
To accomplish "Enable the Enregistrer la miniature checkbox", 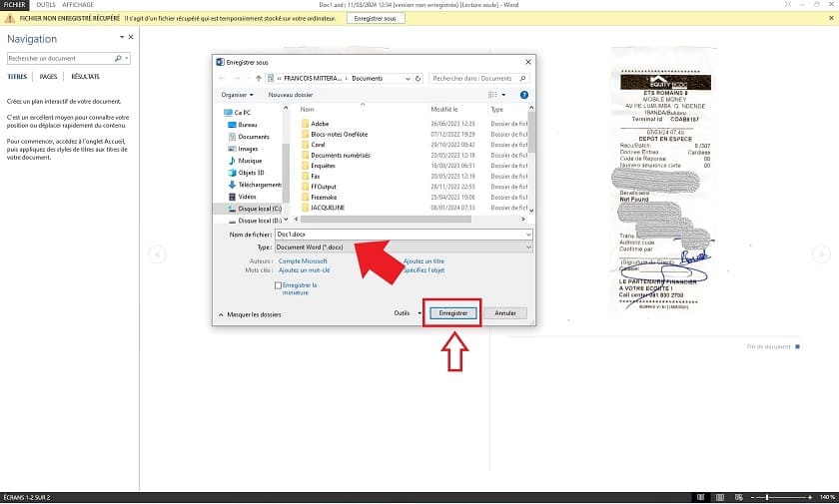I will 278,285.
